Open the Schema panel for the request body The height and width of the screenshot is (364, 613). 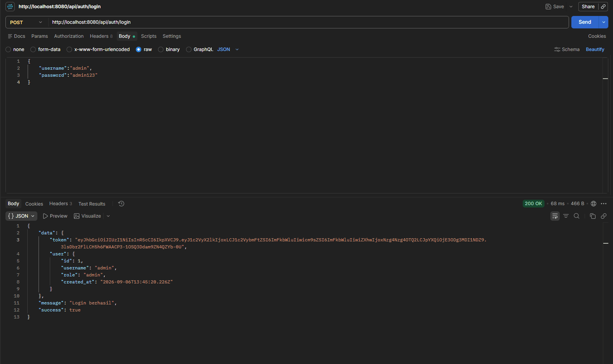567,49
